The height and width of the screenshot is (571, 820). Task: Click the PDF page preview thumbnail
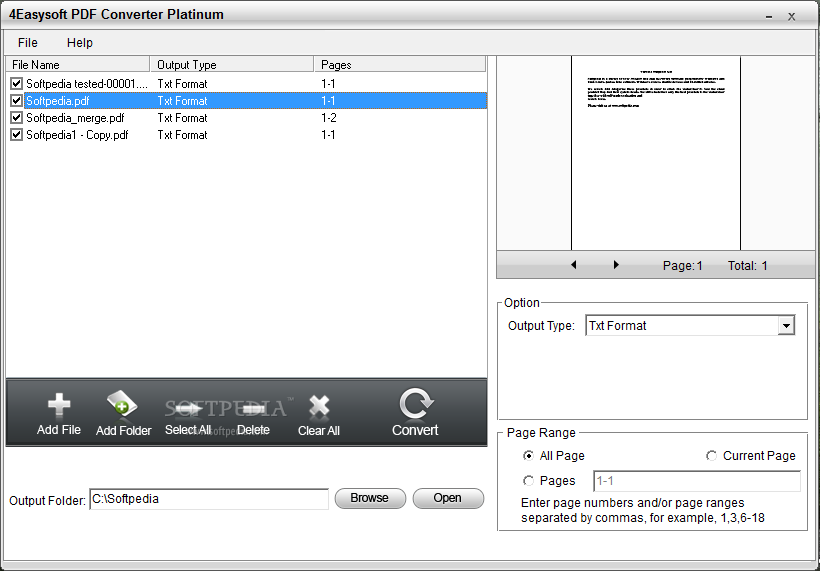tap(656, 153)
